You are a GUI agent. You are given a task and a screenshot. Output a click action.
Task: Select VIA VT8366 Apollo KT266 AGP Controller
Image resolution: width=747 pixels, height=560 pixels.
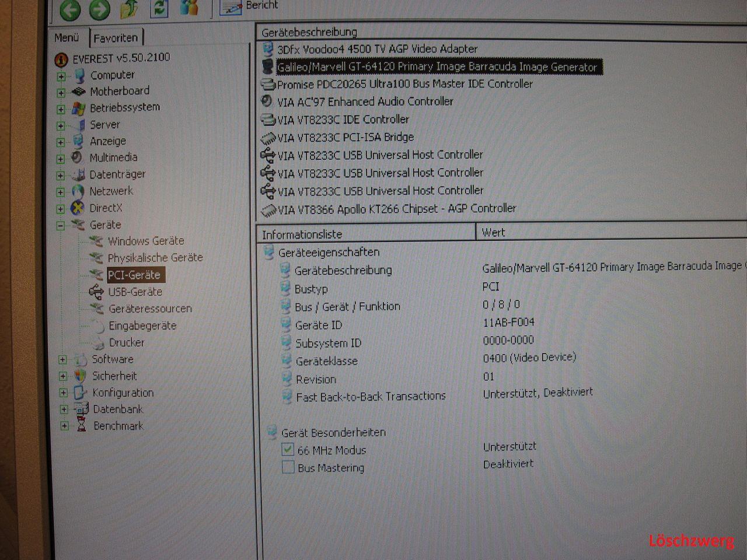tap(397, 209)
